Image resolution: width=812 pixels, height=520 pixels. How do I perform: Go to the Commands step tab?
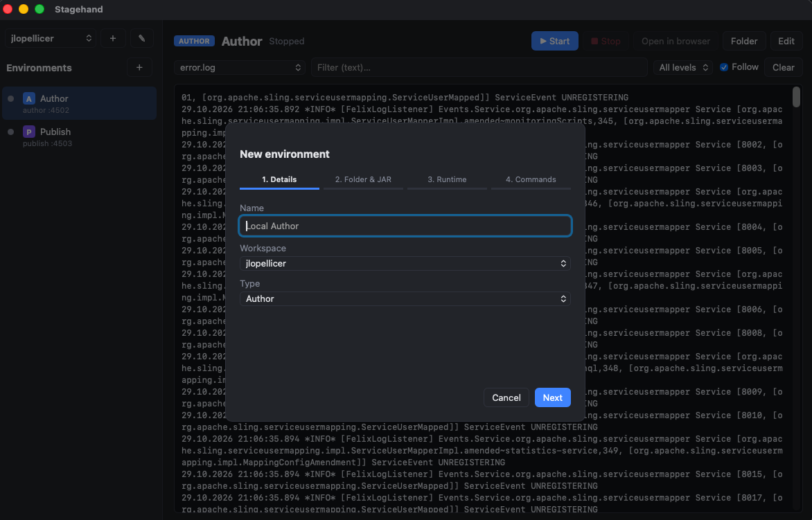[x=531, y=179]
